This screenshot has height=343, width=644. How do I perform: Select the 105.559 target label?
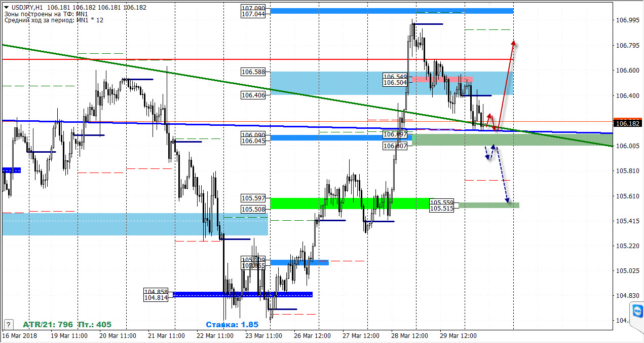pyautogui.click(x=441, y=202)
